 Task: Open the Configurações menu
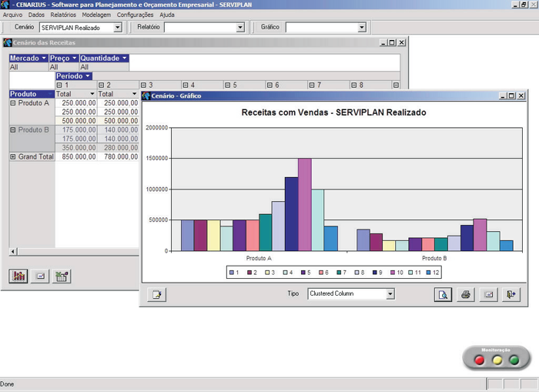pyautogui.click(x=135, y=15)
